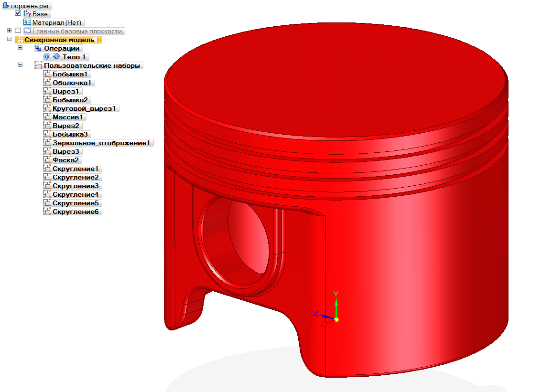Click the icon next to Скругление6

point(47,212)
